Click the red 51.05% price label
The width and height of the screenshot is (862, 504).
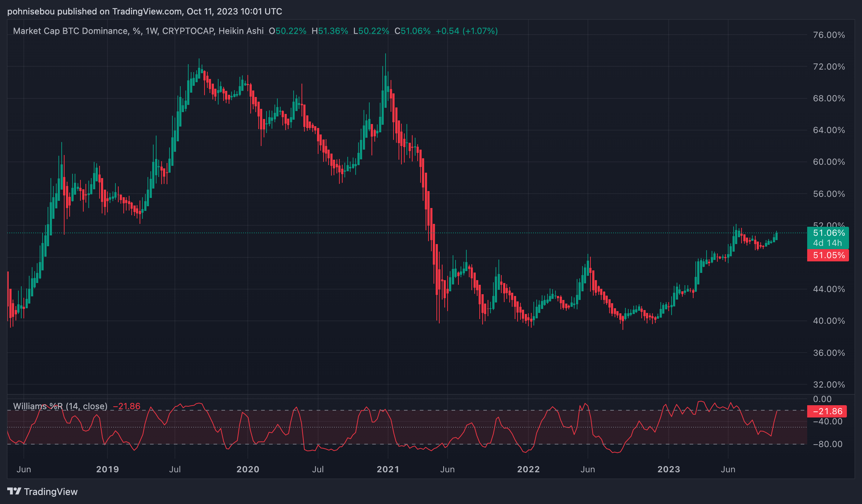pos(829,256)
